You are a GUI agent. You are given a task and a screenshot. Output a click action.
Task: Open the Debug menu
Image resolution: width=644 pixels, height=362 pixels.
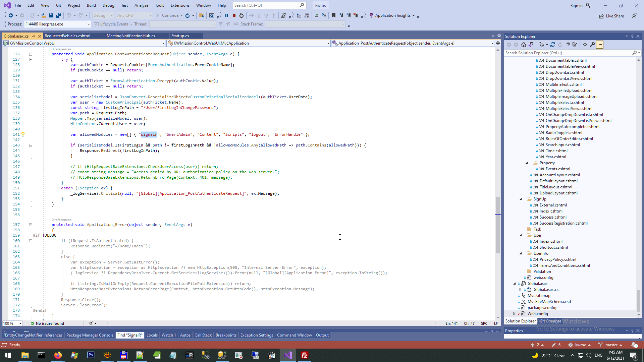point(108,5)
